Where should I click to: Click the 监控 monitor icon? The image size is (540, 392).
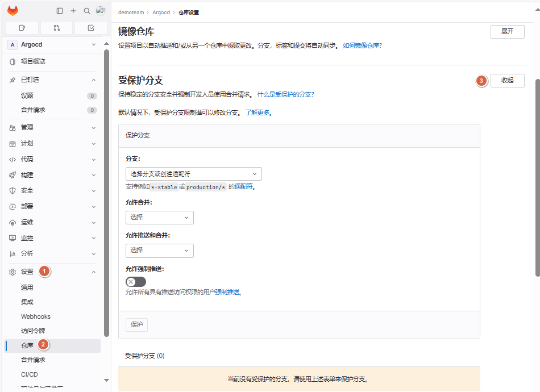coord(13,238)
